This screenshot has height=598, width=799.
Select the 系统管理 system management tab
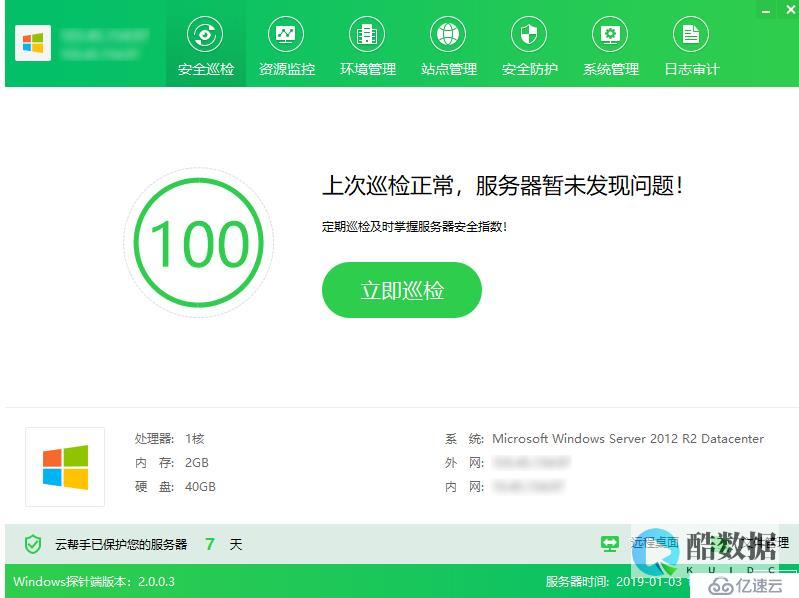click(610, 46)
